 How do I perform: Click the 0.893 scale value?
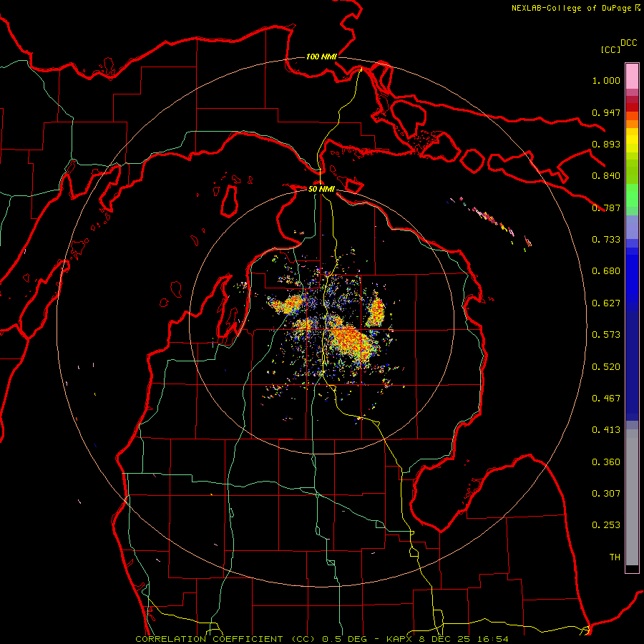pyautogui.click(x=606, y=144)
